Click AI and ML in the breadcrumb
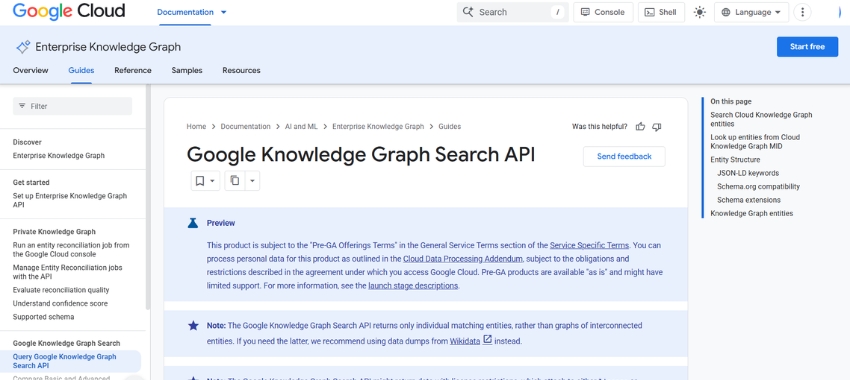850x380 pixels. (x=301, y=126)
